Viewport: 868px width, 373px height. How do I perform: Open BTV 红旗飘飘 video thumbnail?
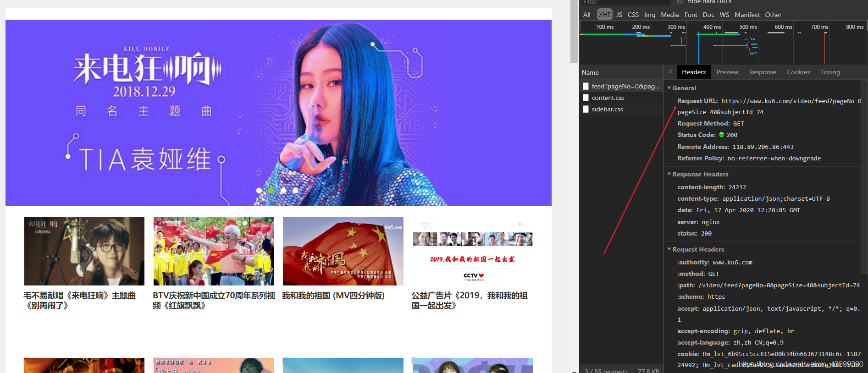pos(214,251)
